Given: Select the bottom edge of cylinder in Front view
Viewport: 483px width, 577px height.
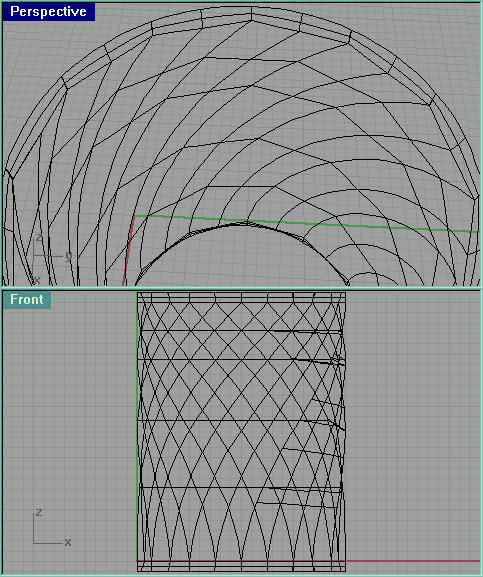Looking at the screenshot, I should [x=241, y=571].
